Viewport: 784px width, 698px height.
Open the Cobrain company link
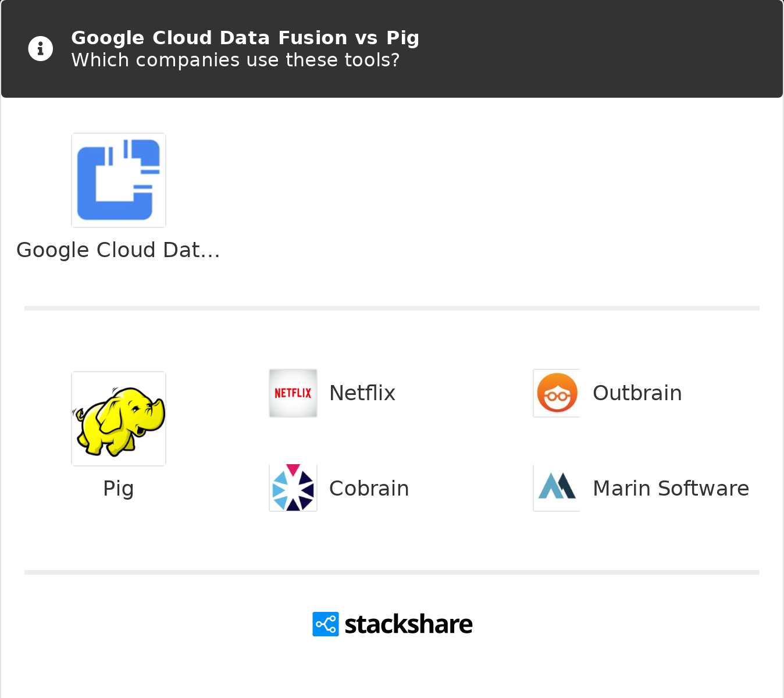(369, 489)
